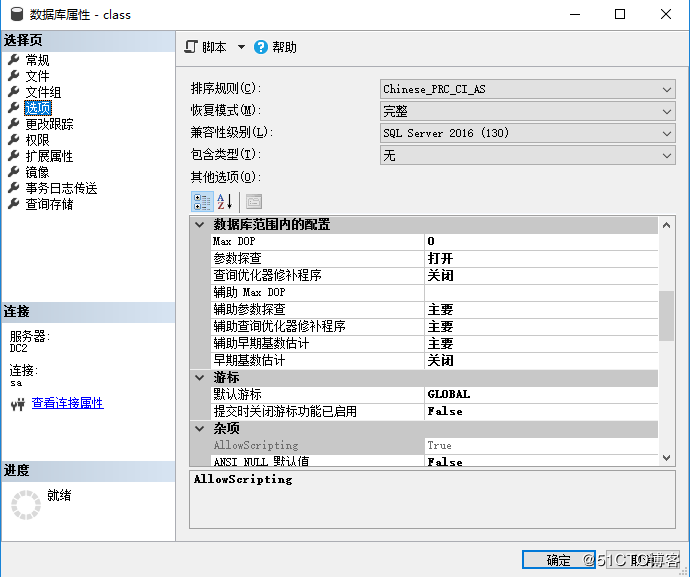Open the 排序规则 collation combo box
This screenshot has height=577, width=690.
[528, 89]
